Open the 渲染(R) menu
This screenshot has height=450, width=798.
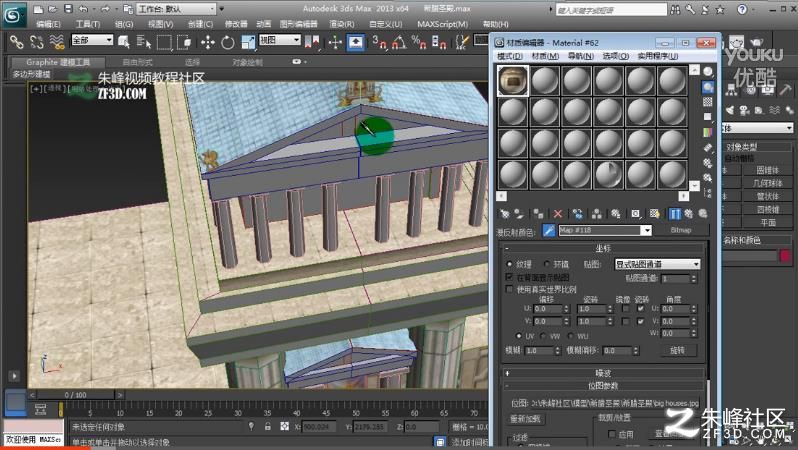click(x=342, y=24)
